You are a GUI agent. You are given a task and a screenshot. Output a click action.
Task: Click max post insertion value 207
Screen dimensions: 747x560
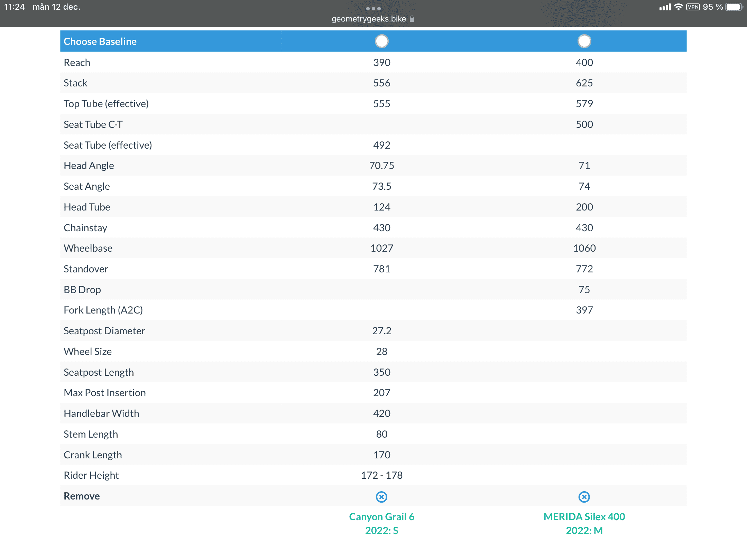[381, 393]
